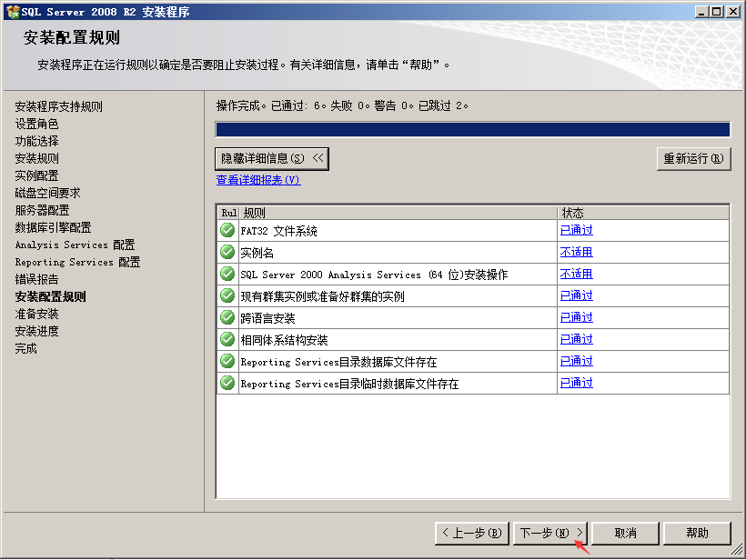Screen dimensions: 746x560
Task: Open 已通过 status link for 跨语言安装
Action: point(576,317)
